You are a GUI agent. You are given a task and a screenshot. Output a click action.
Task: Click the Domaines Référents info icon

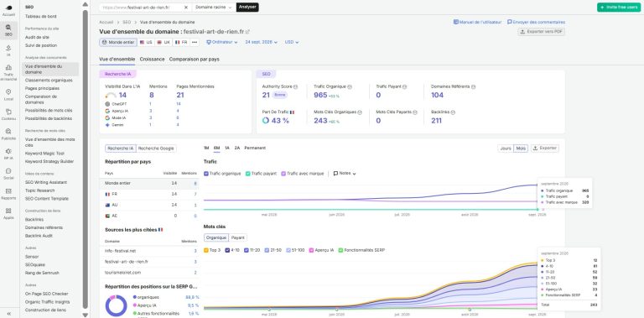[473, 86]
